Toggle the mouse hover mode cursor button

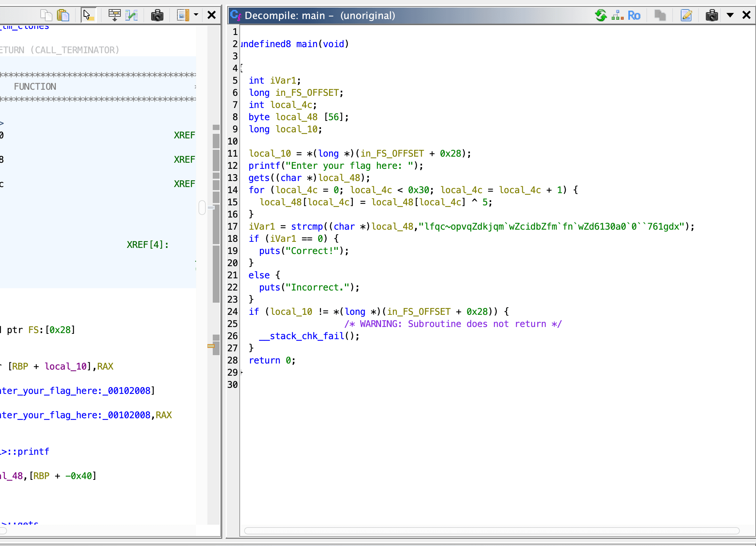coord(89,15)
